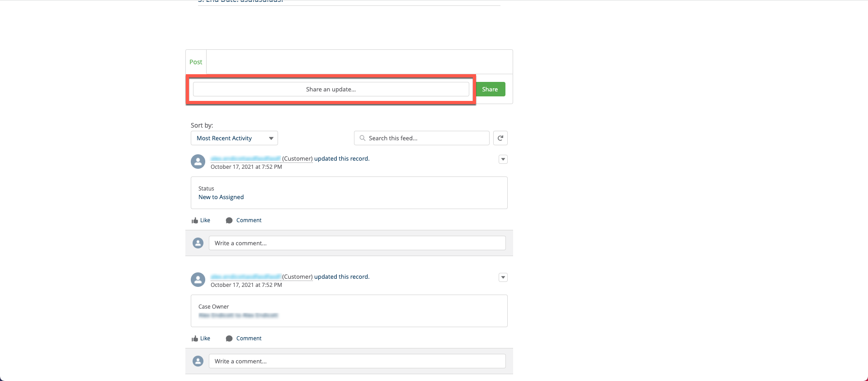Viewport: 868px width, 381px height.
Task: Expand actions menu for the Case Owner post
Action: point(503,277)
